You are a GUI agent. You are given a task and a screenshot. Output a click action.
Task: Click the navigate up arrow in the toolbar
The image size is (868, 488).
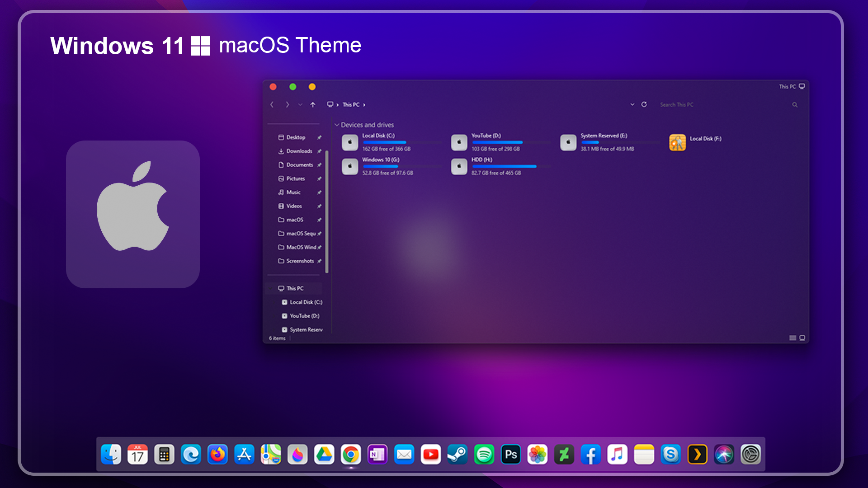(x=312, y=104)
